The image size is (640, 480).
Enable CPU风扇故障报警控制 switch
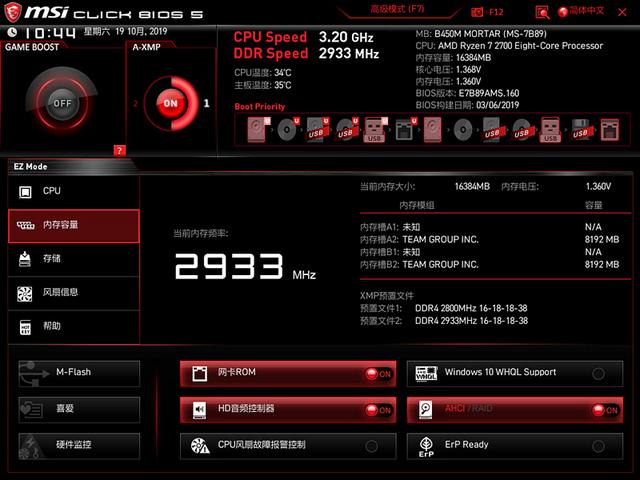(x=372, y=445)
